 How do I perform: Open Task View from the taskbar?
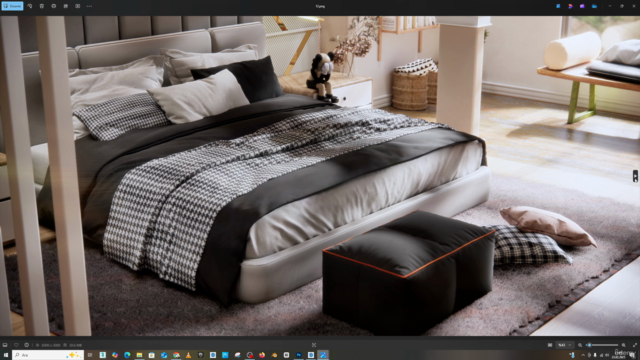[90, 355]
